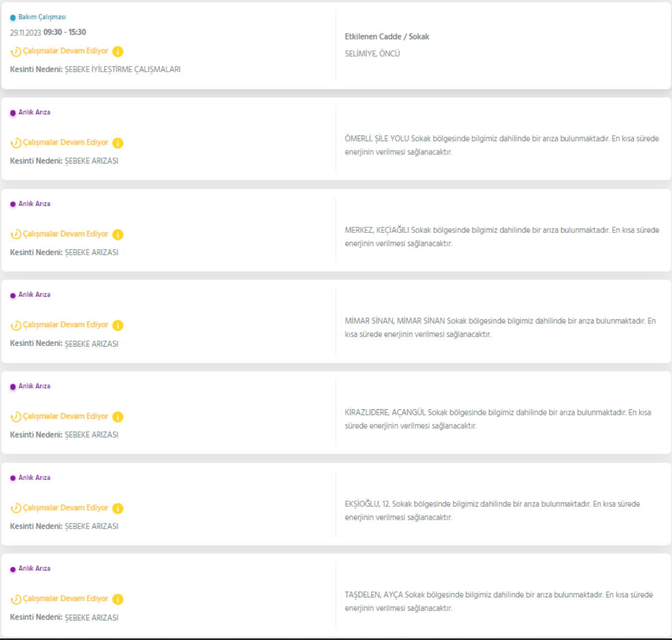This screenshot has height=640, width=672.
Task: Click the info icon in the ÖMERLİ outage card
Action: 118,143
